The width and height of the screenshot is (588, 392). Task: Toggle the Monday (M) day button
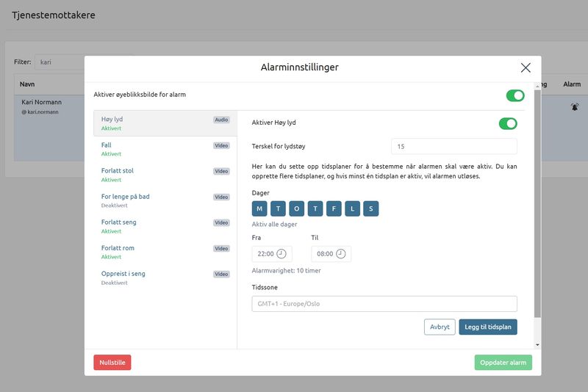point(260,208)
